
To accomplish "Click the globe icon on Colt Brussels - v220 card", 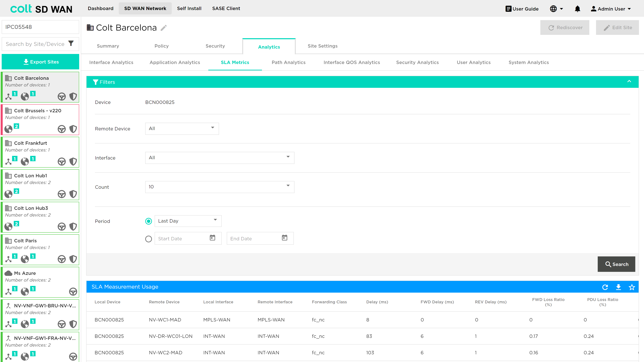I will (x=9, y=129).
